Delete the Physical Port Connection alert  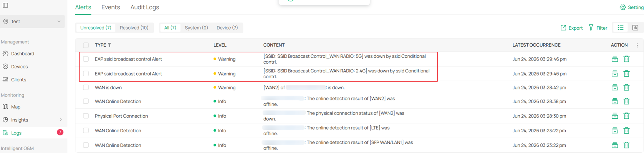pyautogui.click(x=626, y=116)
